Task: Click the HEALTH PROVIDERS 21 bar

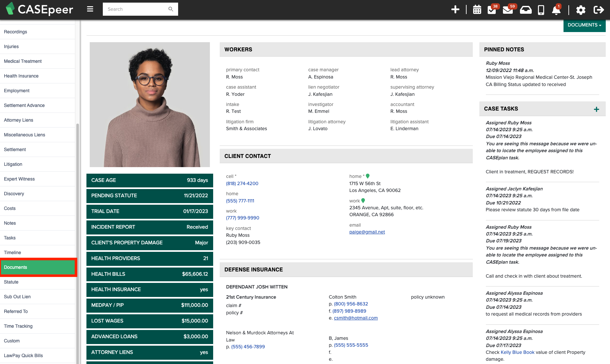Action: coord(150,258)
